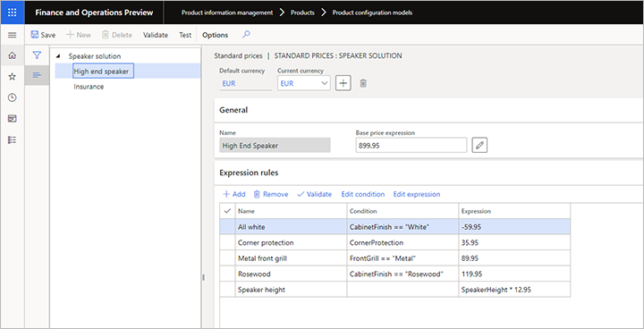The width and height of the screenshot is (644, 329).
Task: Open the Options tab
Action: tap(216, 35)
